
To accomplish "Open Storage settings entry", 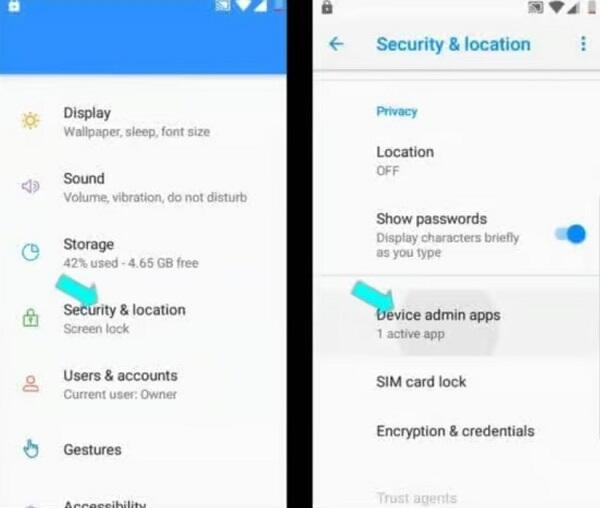I will tap(143, 253).
